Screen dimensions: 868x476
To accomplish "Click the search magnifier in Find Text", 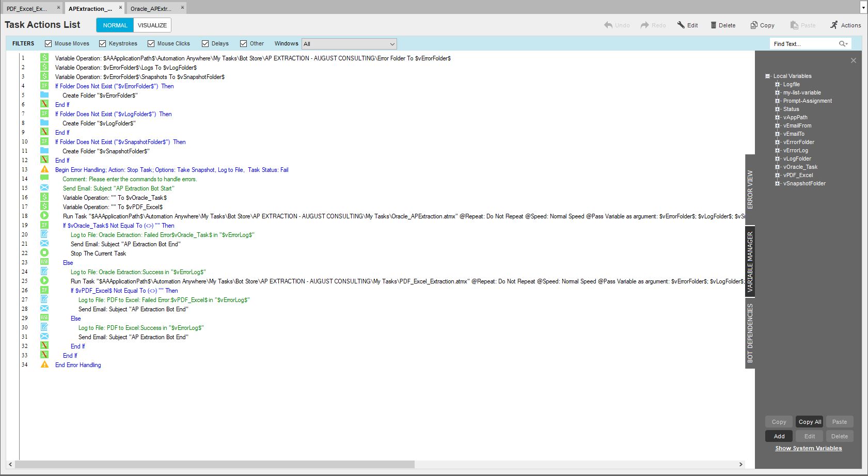I will point(843,44).
